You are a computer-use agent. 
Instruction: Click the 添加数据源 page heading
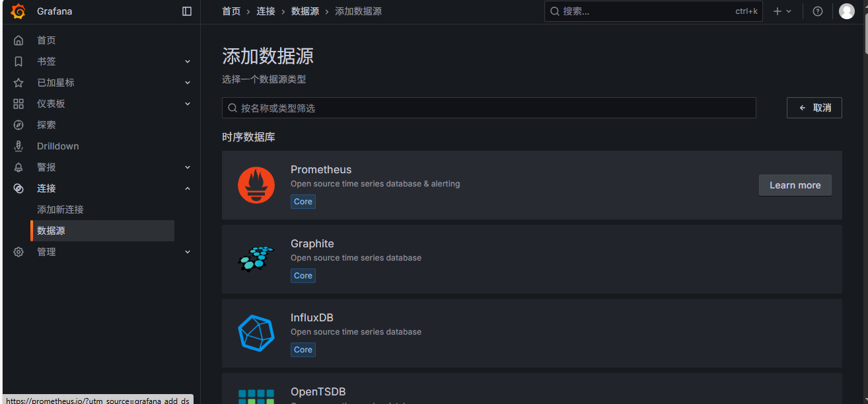pyautogui.click(x=268, y=56)
